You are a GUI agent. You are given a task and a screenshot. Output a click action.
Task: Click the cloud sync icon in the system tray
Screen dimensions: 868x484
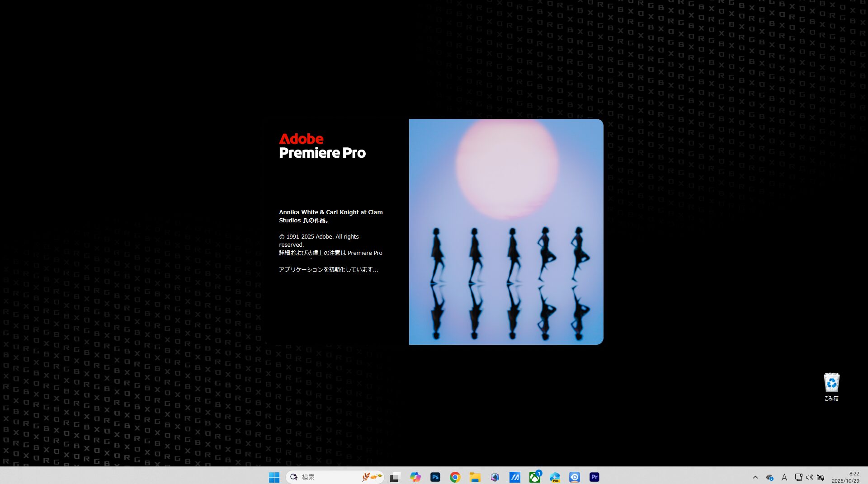[x=769, y=477]
